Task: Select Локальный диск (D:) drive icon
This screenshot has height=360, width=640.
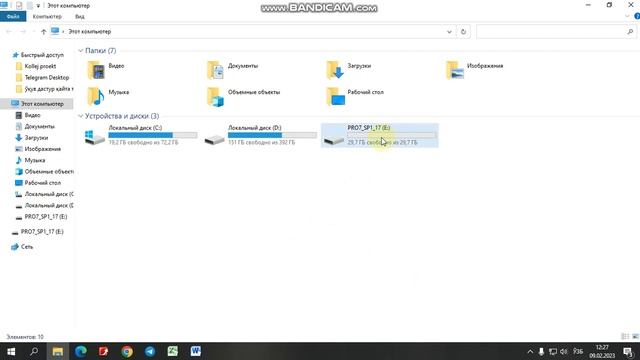Action: (214, 139)
